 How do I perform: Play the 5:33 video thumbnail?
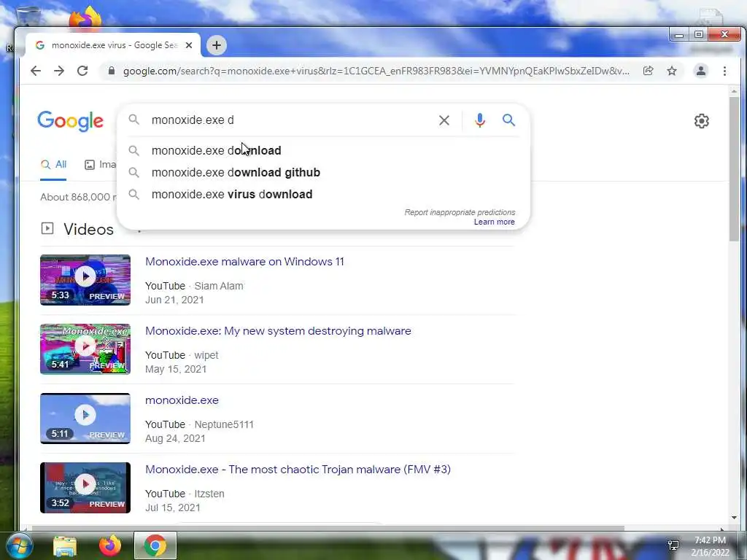pyautogui.click(x=85, y=280)
